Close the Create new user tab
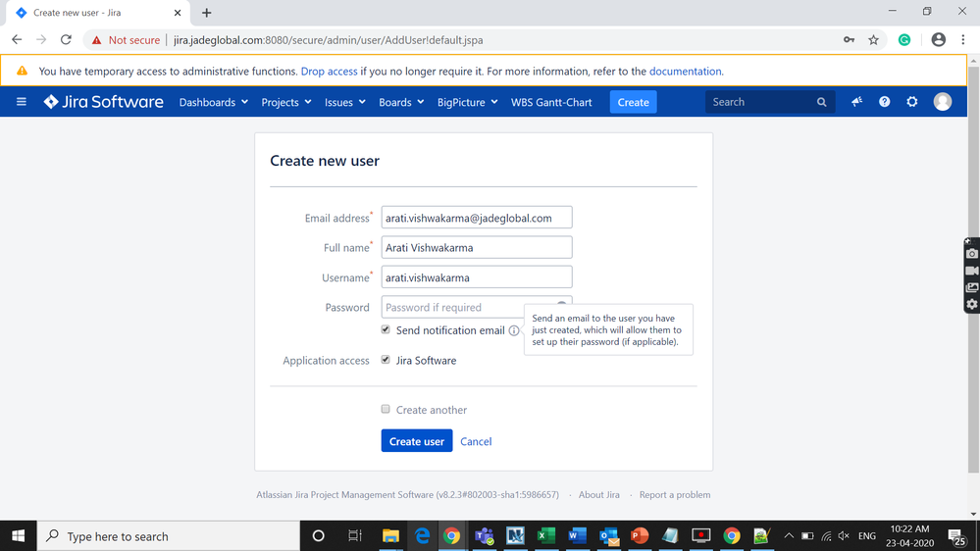The width and height of the screenshot is (980, 551). (178, 13)
